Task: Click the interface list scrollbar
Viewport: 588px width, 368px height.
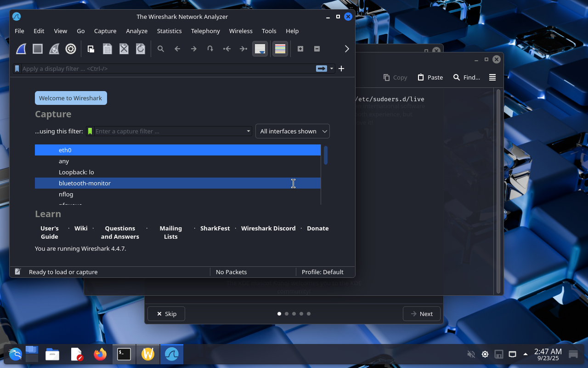Action: 326,155
